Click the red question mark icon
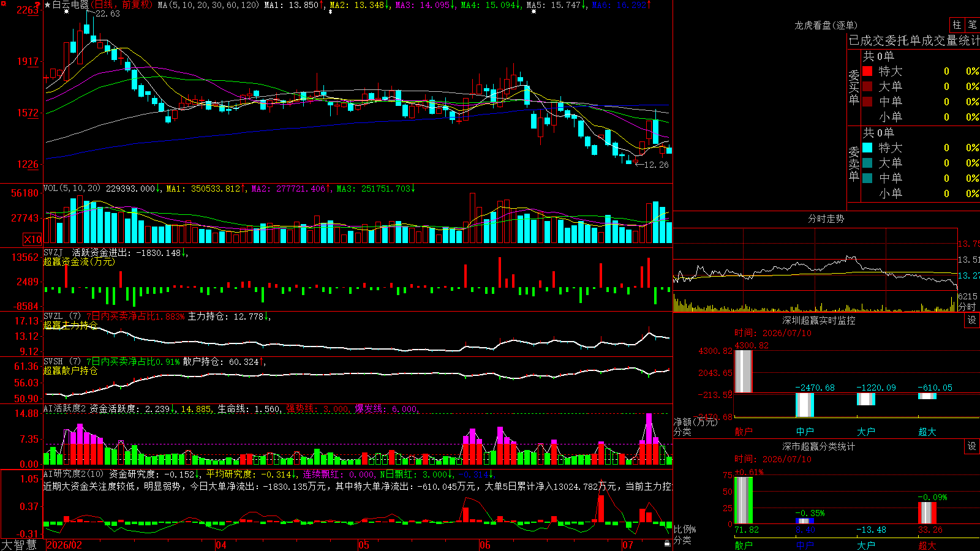This screenshot has height=551, width=980. click(38, 5)
